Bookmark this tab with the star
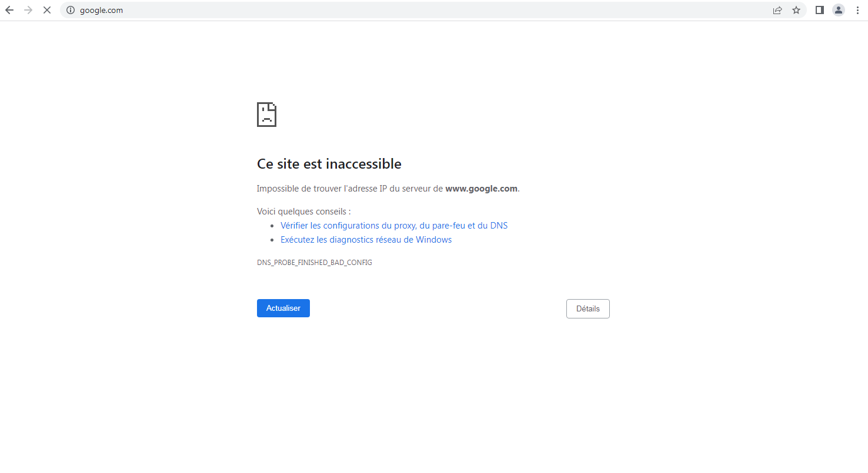868x473 pixels. point(796,10)
